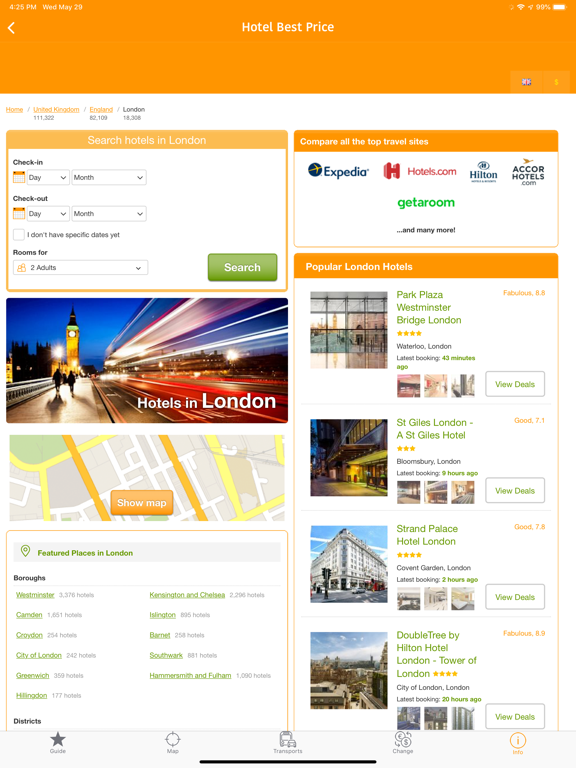View Deals for Park Plaza Westminster Bridge

tap(515, 384)
